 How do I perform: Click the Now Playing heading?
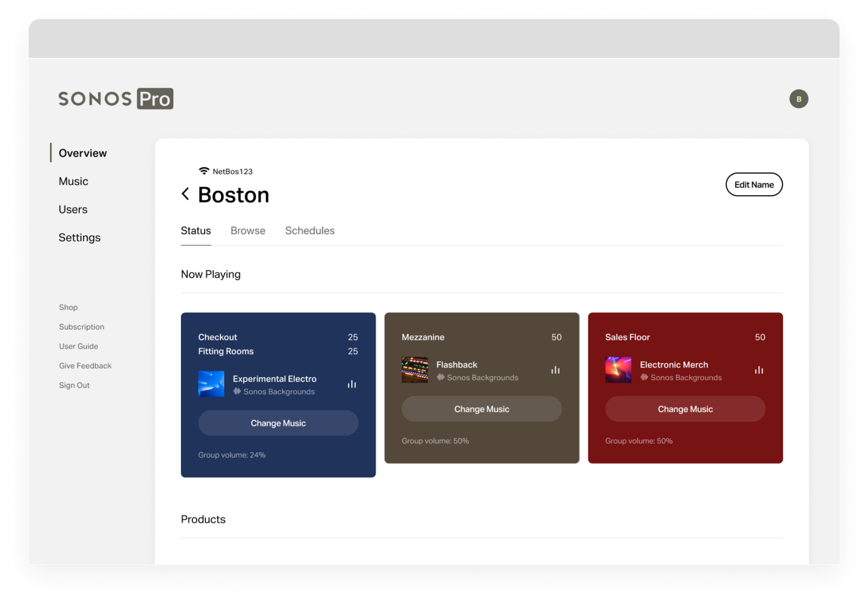211,274
